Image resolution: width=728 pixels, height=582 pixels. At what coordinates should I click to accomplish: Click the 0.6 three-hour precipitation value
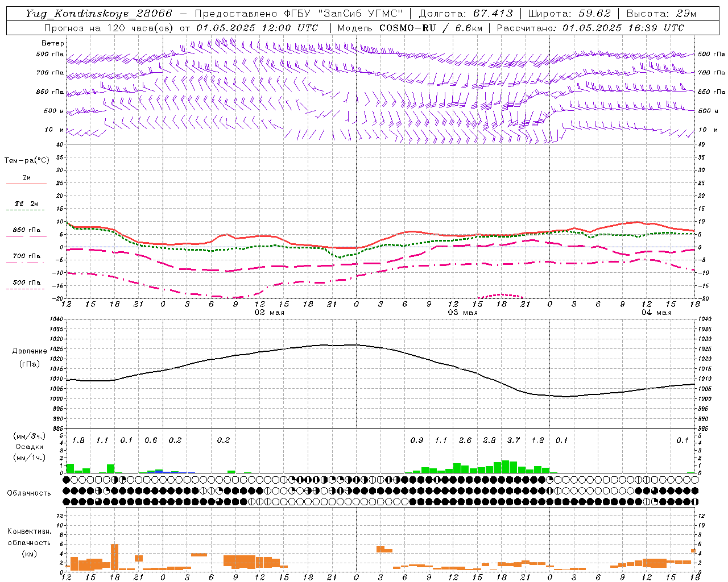pyautogui.click(x=151, y=440)
